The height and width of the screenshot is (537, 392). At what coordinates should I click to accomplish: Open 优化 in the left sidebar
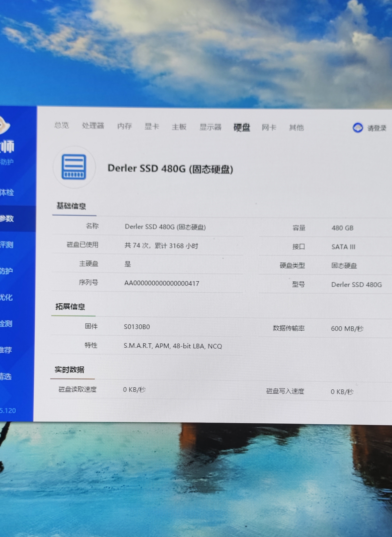point(6,297)
